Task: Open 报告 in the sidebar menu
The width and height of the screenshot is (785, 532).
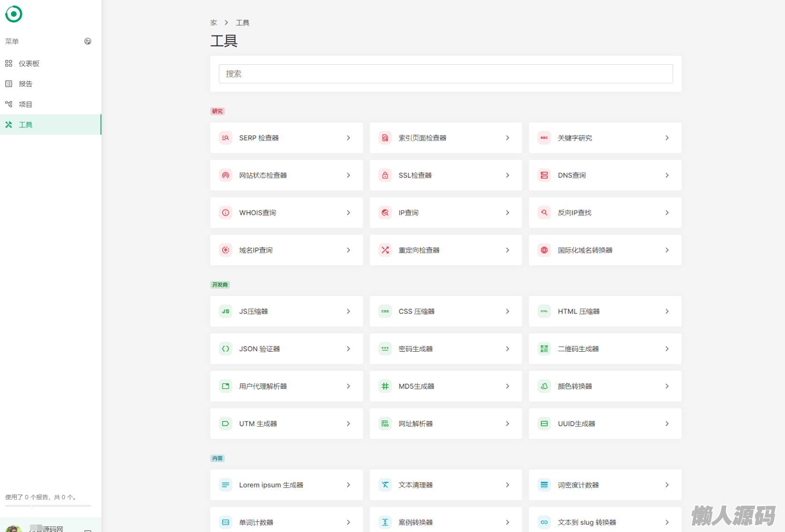Action: pos(25,84)
